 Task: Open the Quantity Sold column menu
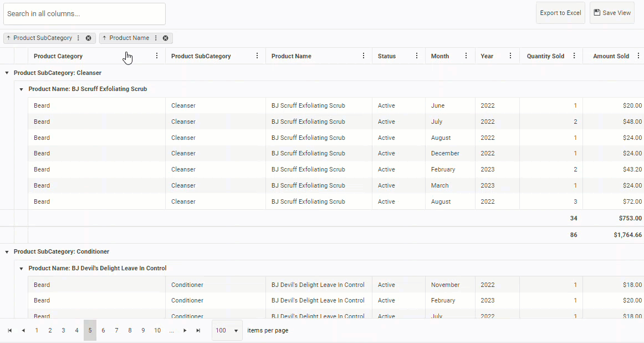point(574,56)
